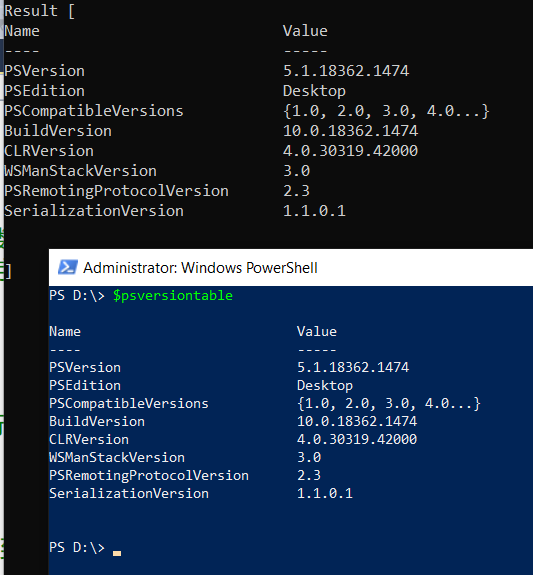Click BuildVersion in black console output
535x575 pixels.
(58, 131)
